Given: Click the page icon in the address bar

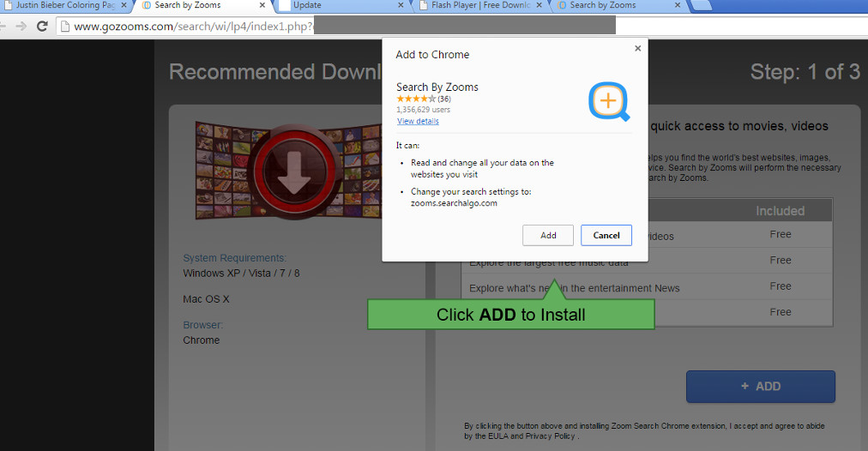Looking at the screenshot, I should (x=65, y=26).
